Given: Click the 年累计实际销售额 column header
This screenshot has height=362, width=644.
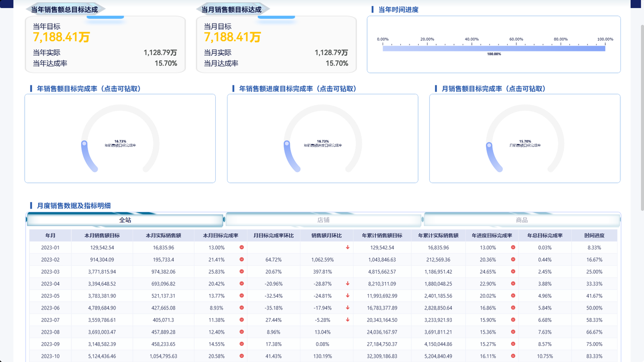Looking at the screenshot, I should [438, 235].
